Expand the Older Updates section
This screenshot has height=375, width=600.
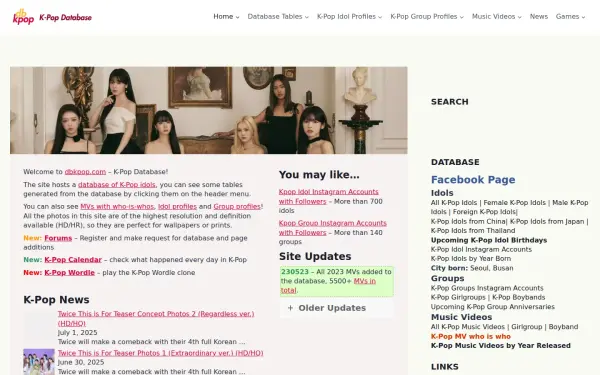point(336,308)
